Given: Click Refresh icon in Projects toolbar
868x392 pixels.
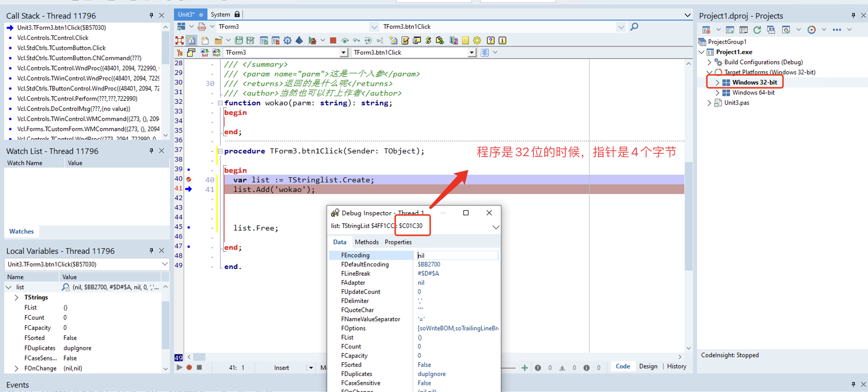Looking at the screenshot, I should [x=757, y=30].
